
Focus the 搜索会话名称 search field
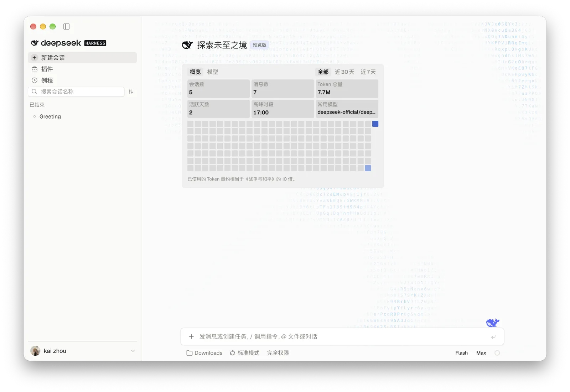click(x=76, y=92)
